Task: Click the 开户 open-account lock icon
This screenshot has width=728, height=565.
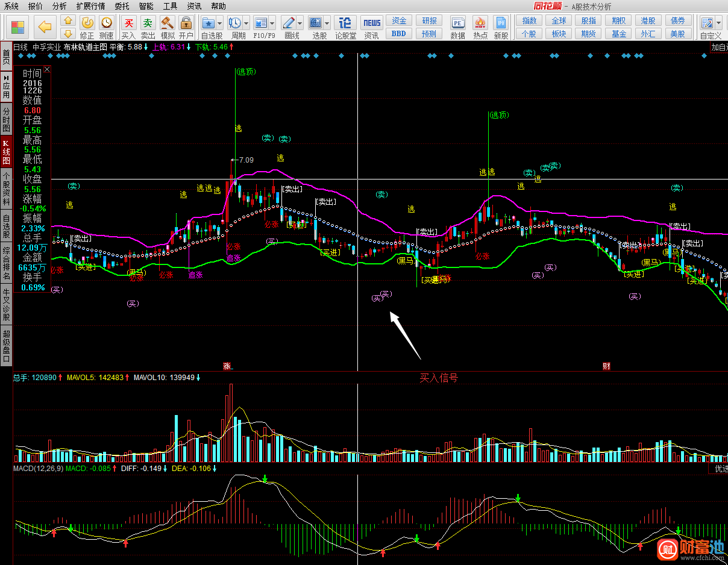Action: pyautogui.click(x=186, y=23)
